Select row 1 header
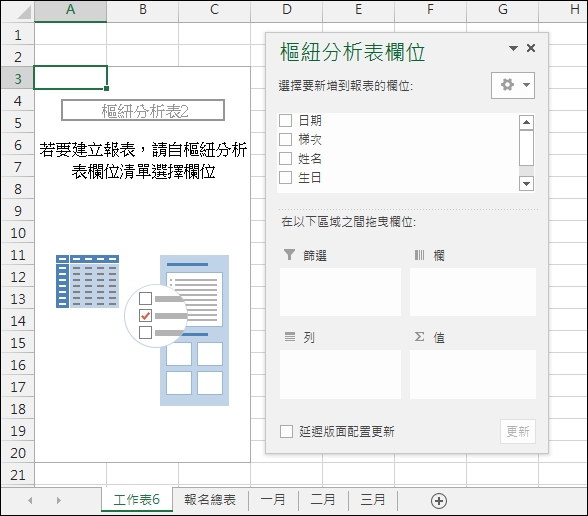 coord(18,35)
